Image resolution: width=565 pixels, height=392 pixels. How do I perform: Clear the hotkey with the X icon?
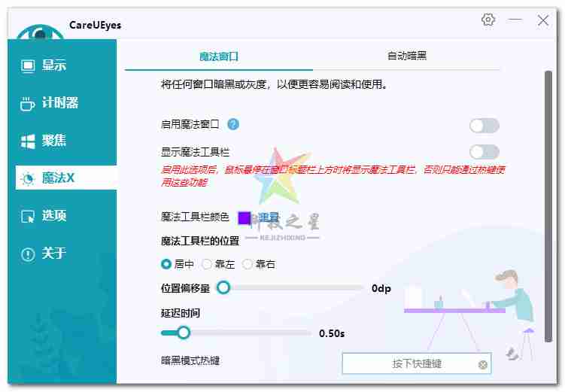point(482,365)
